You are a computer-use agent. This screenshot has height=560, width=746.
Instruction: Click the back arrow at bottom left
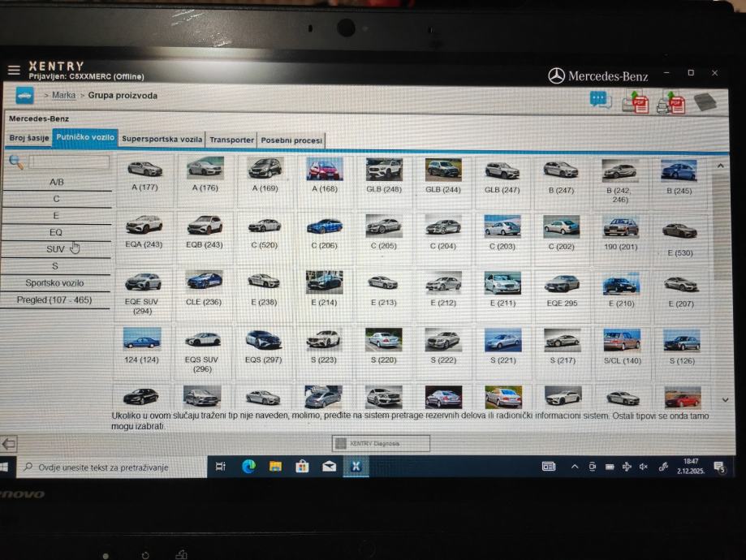pyautogui.click(x=9, y=444)
